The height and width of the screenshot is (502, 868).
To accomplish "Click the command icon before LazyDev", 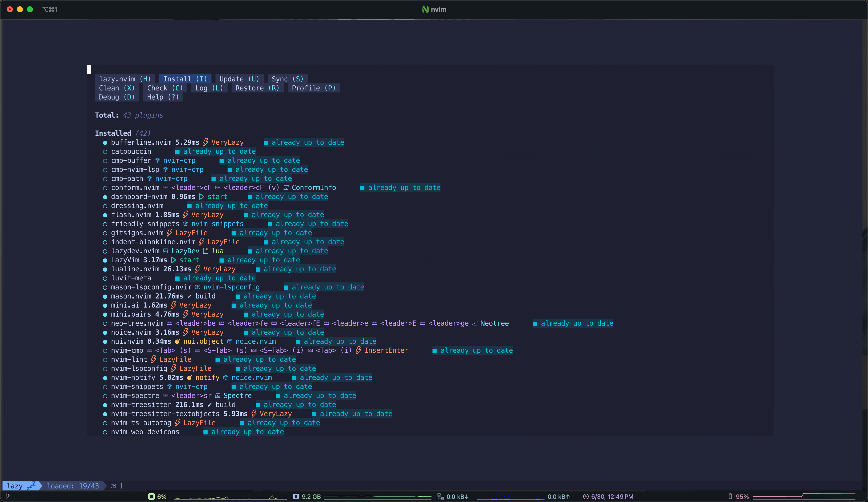I will pyautogui.click(x=166, y=251).
